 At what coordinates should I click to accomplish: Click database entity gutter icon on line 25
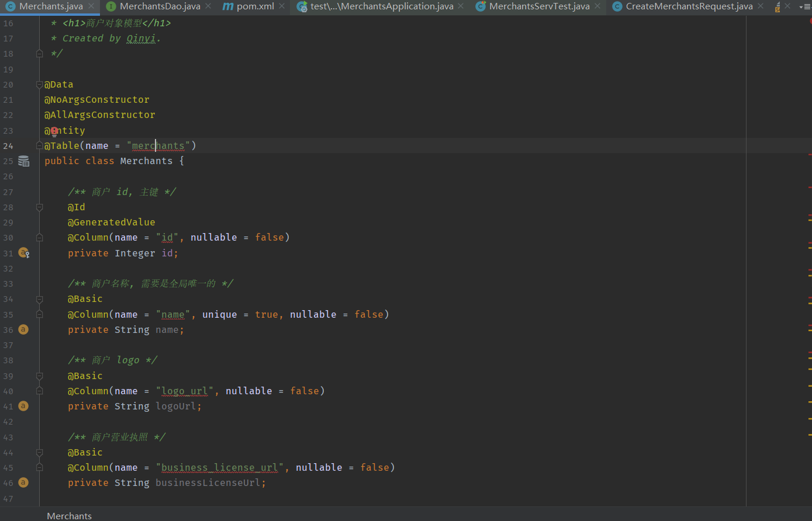pyautogui.click(x=23, y=161)
